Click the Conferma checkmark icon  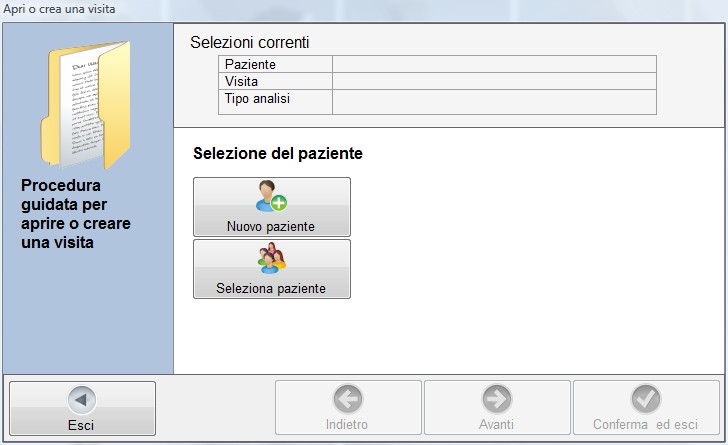[x=646, y=399]
